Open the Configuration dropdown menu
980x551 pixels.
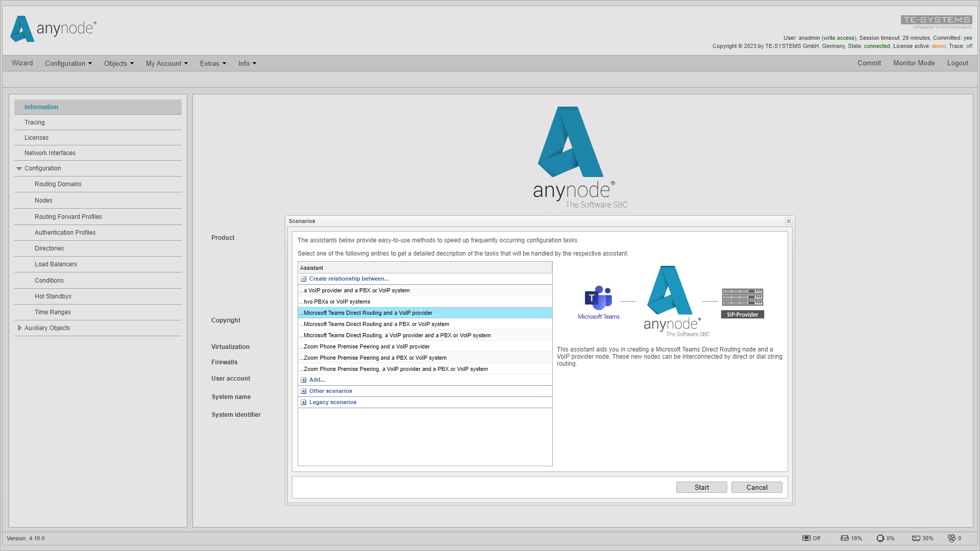[x=68, y=63]
